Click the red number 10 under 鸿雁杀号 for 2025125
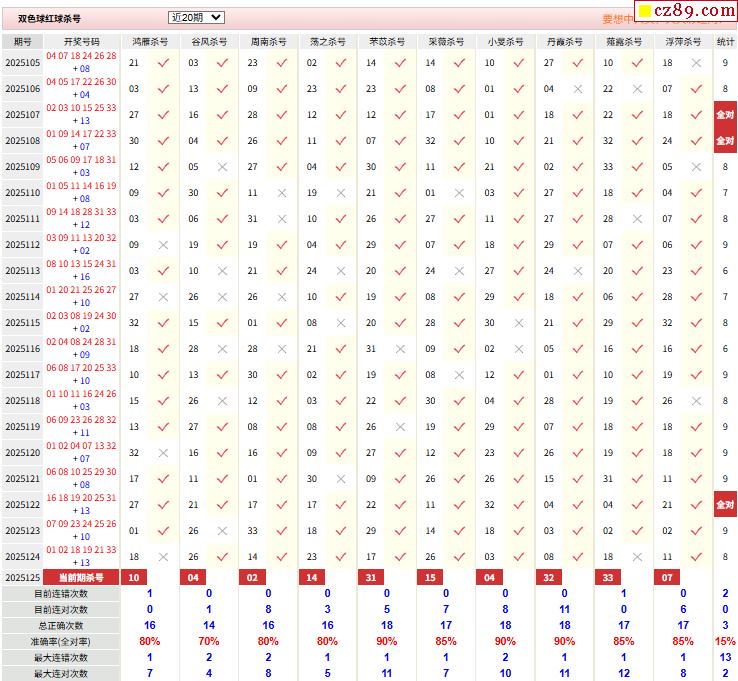This screenshot has height=681, width=738. (134, 577)
